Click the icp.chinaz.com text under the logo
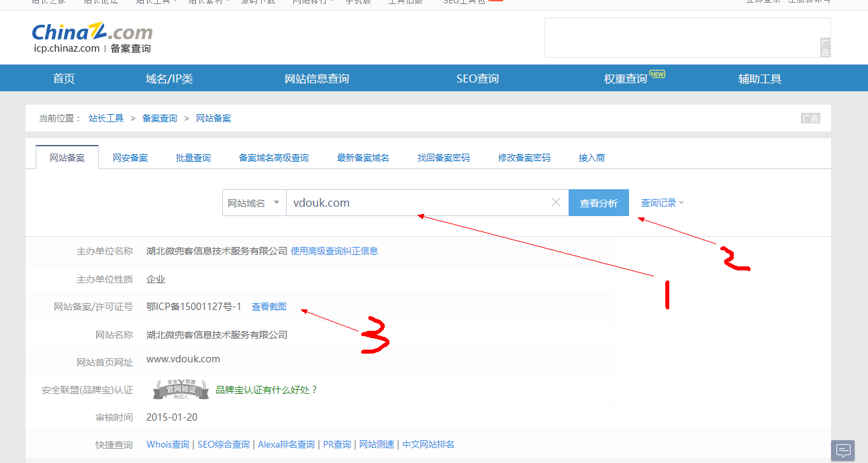 (x=66, y=48)
